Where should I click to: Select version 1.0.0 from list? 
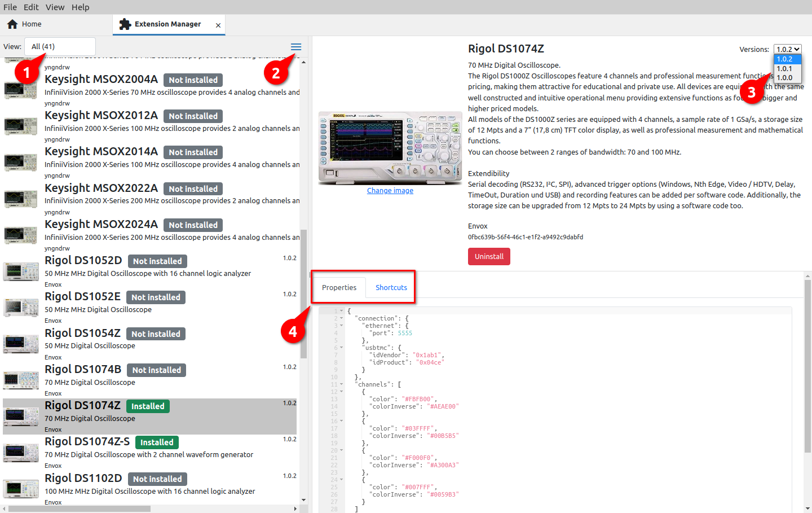point(788,78)
